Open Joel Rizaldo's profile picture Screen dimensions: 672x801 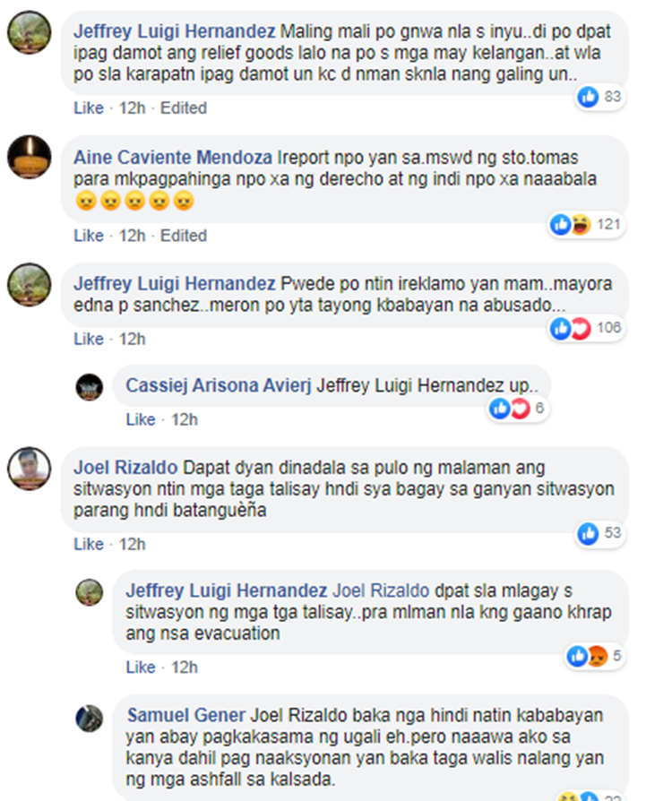(30, 469)
